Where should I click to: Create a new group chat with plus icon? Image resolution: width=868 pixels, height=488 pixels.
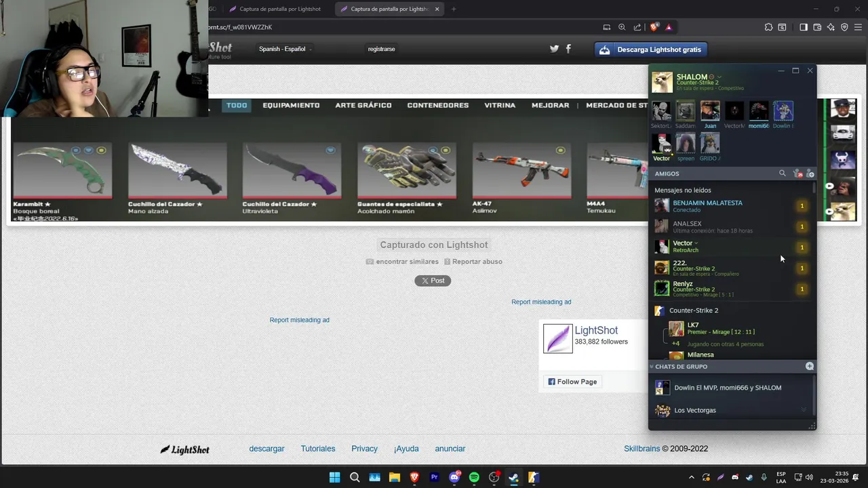(x=809, y=366)
